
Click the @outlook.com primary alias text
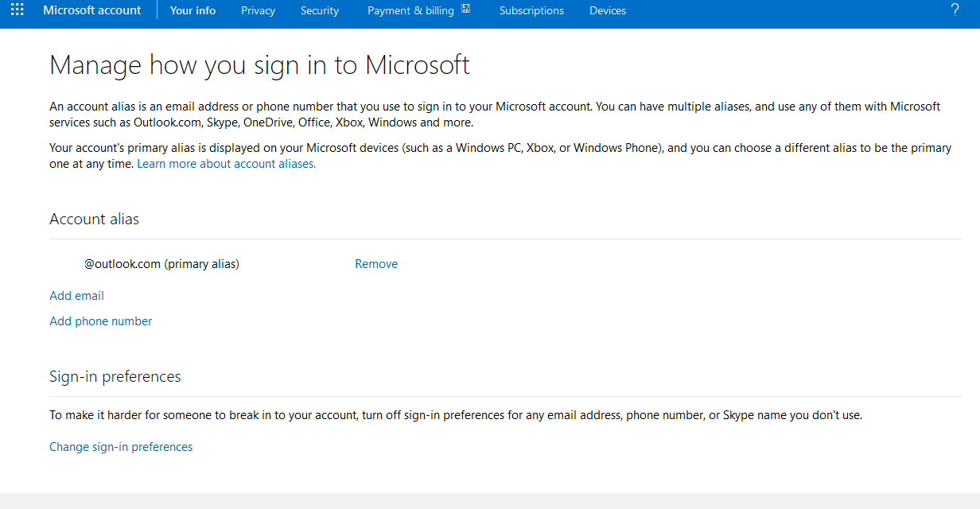coord(161,264)
